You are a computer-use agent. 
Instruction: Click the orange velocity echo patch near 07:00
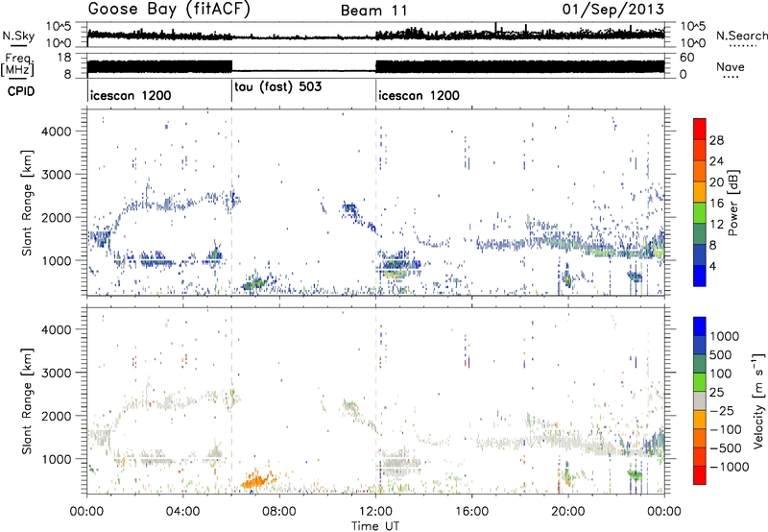pyautogui.click(x=255, y=479)
